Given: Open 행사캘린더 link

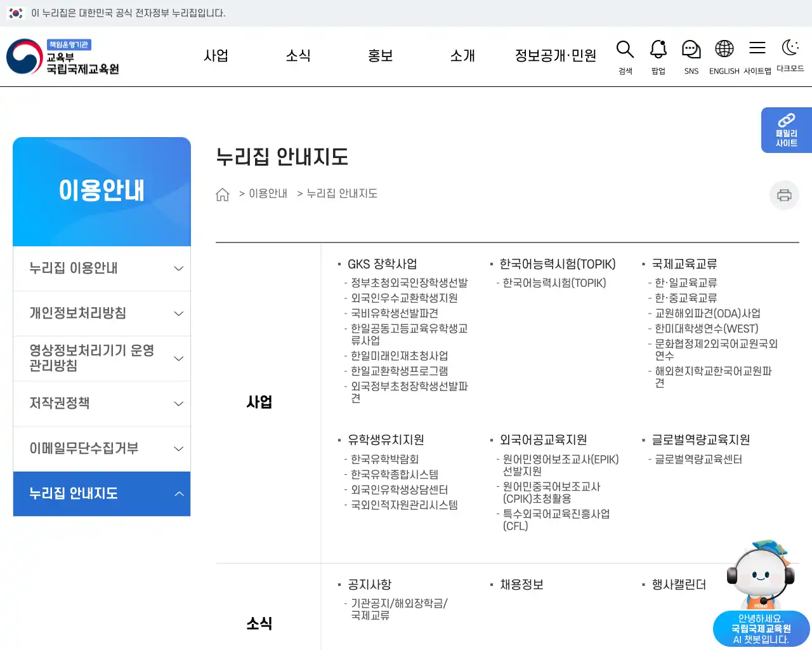Looking at the screenshot, I should [679, 585].
